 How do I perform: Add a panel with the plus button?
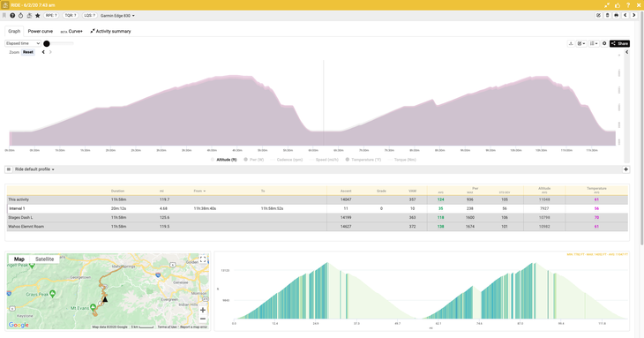pyautogui.click(x=626, y=169)
